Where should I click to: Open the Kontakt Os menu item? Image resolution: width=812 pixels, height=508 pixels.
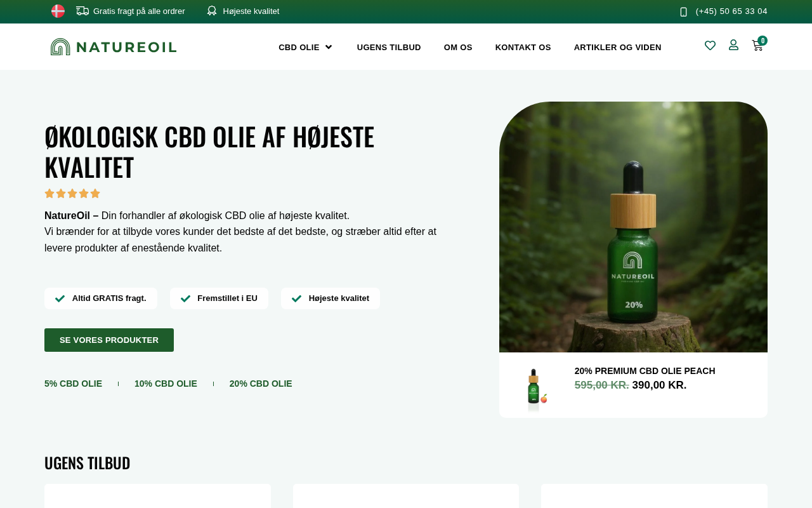[523, 47]
